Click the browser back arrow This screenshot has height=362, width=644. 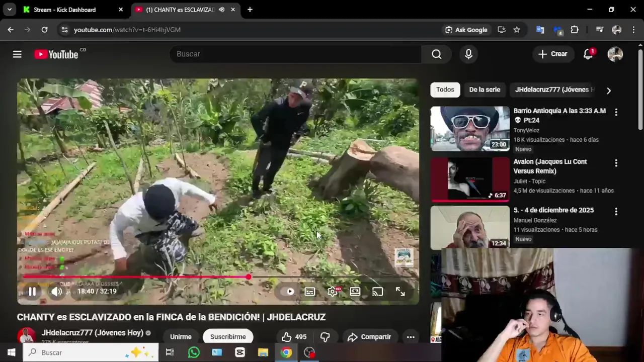point(11,30)
